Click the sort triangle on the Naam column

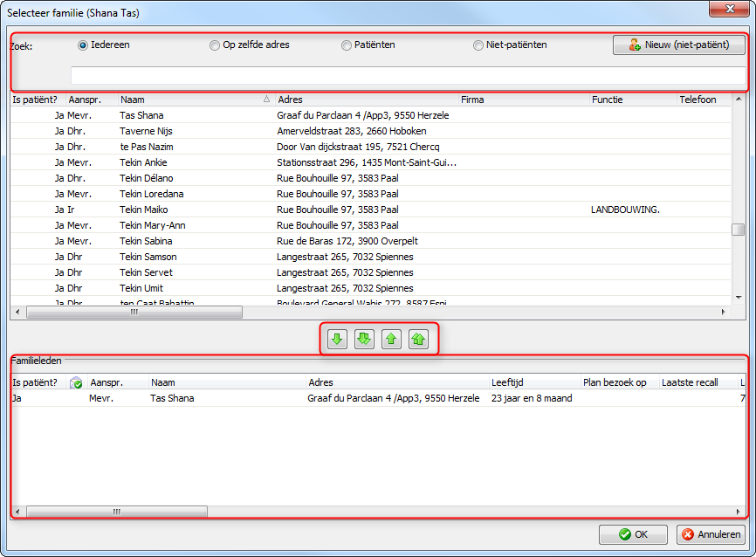pos(266,100)
